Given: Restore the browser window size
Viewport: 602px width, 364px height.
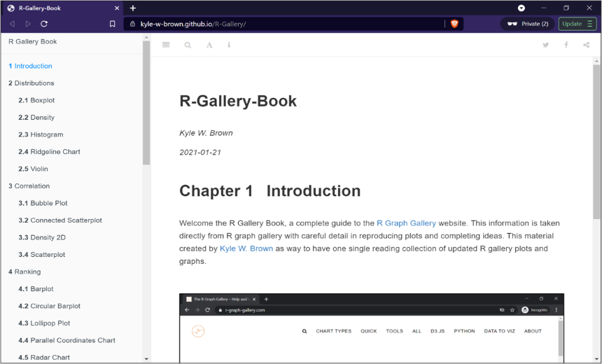Looking at the screenshot, I should tap(566, 8).
